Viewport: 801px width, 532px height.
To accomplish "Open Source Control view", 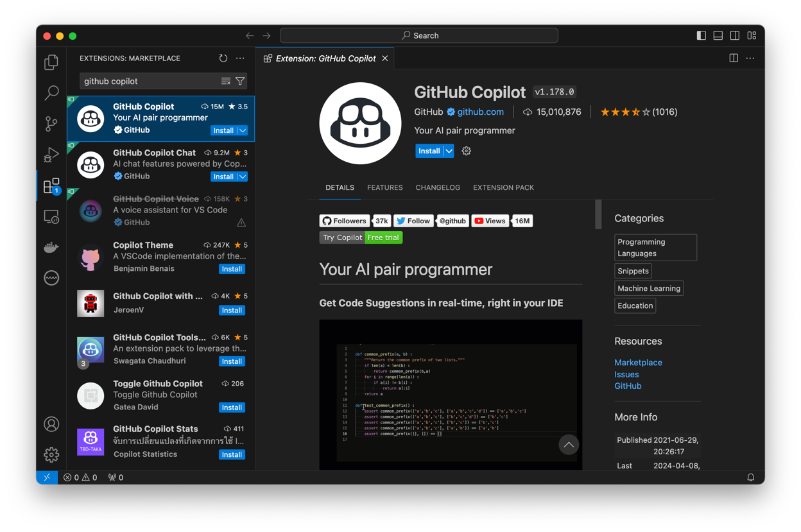I will pos(51,123).
